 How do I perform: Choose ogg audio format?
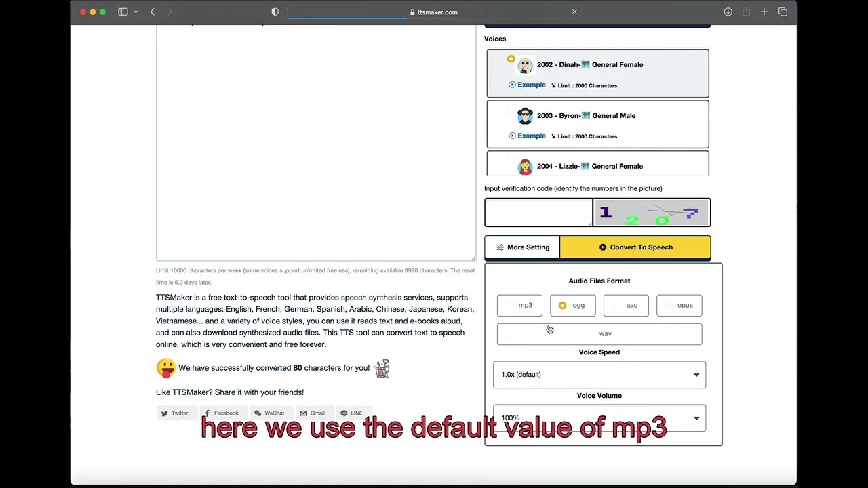click(572, 305)
